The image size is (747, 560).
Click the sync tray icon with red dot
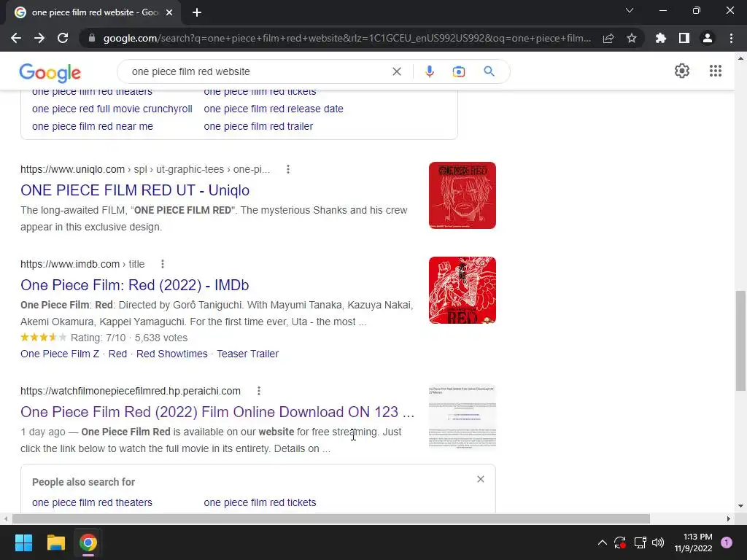tap(620, 542)
